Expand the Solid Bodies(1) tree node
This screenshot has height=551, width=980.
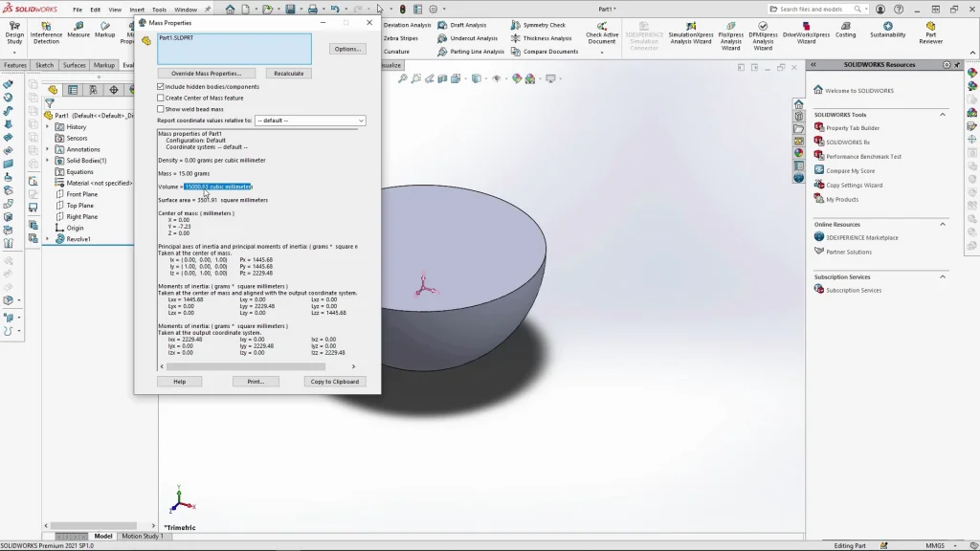coord(48,161)
